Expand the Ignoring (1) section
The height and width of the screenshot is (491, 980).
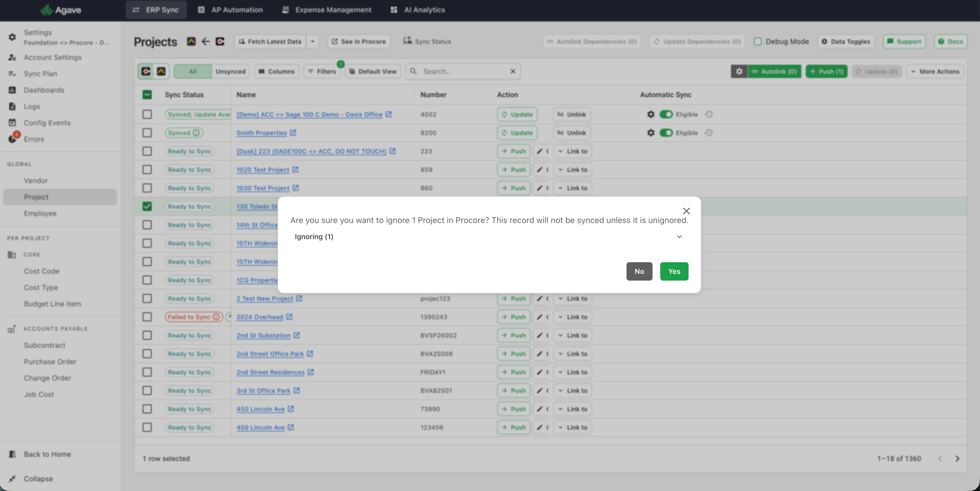489,237
